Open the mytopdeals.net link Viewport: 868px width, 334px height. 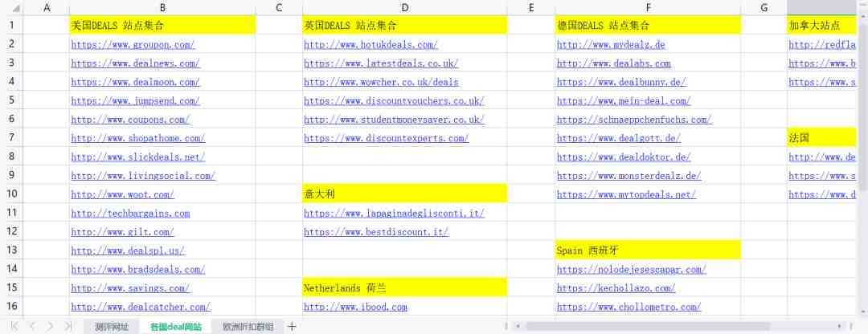(627, 194)
